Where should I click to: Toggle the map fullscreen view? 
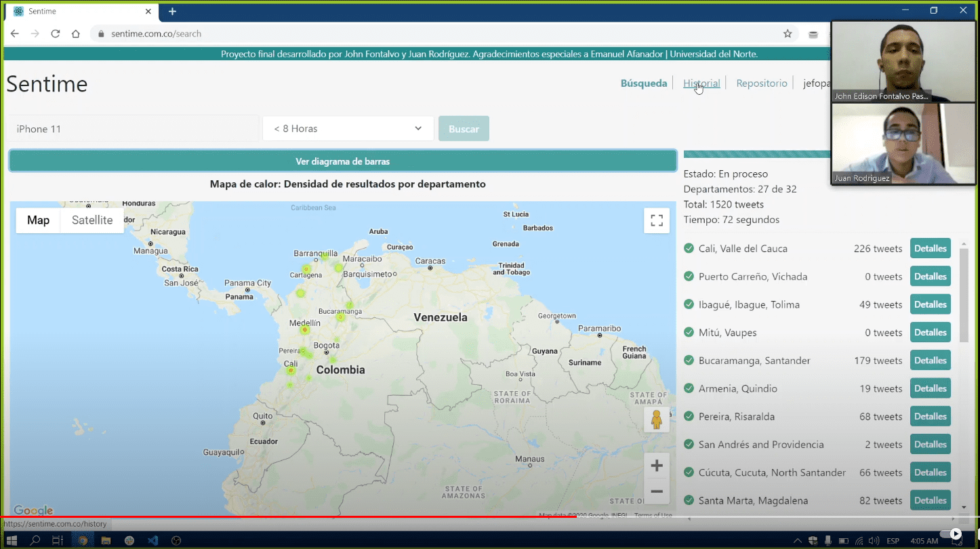(657, 220)
